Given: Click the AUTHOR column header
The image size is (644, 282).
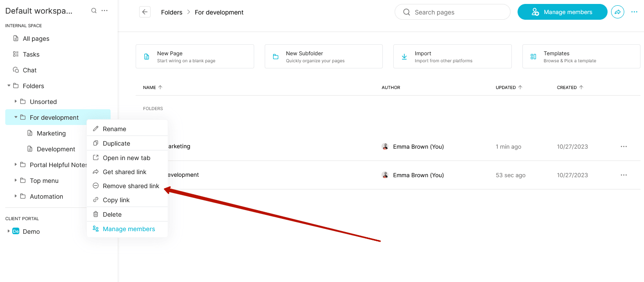Looking at the screenshot, I should click(x=391, y=87).
